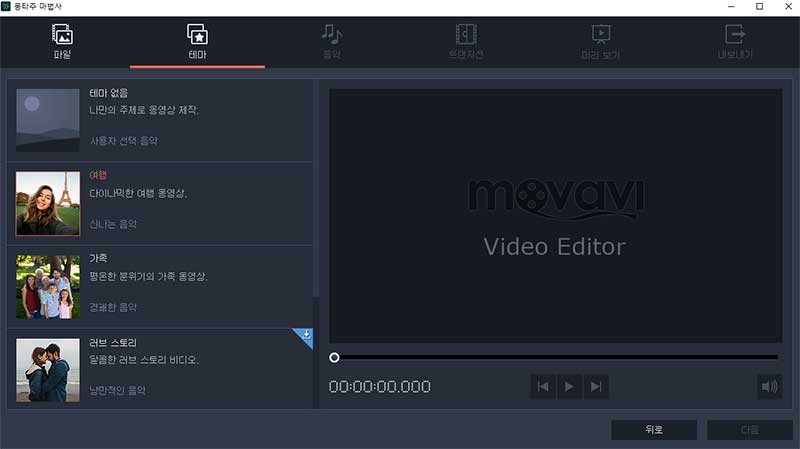Click the 다이나믹한 여행 동영상 description
This screenshot has width=800, height=449.
coord(138,193)
